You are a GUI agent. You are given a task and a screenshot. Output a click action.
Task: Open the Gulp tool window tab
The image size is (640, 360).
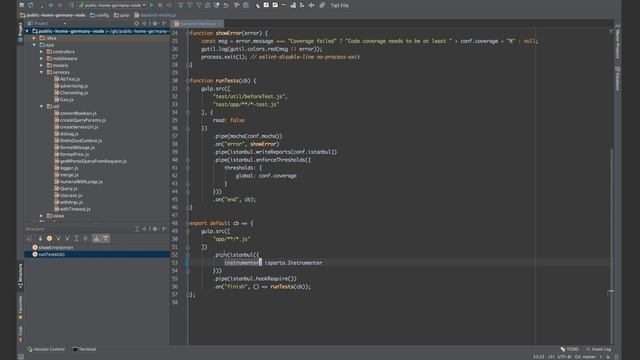pyautogui.click(x=20, y=333)
